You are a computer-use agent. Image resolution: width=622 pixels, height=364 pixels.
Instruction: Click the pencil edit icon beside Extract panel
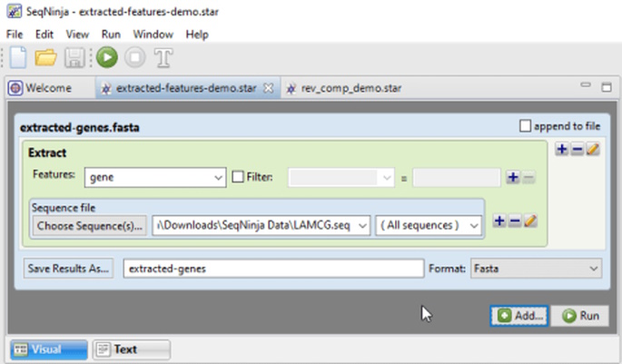[x=593, y=149]
